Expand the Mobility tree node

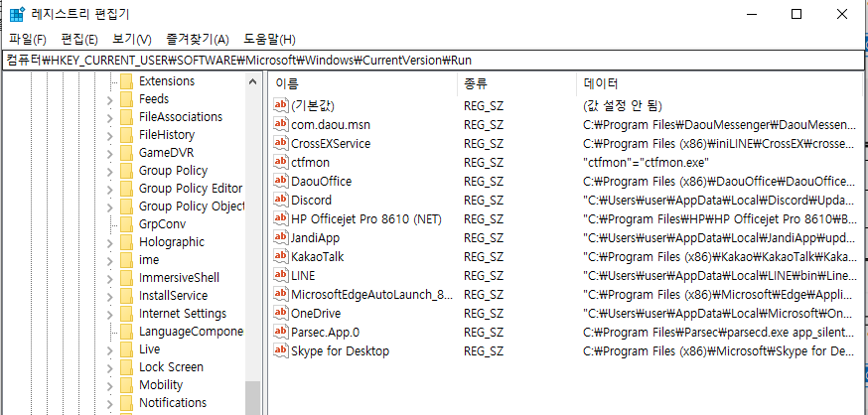(x=109, y=385)
